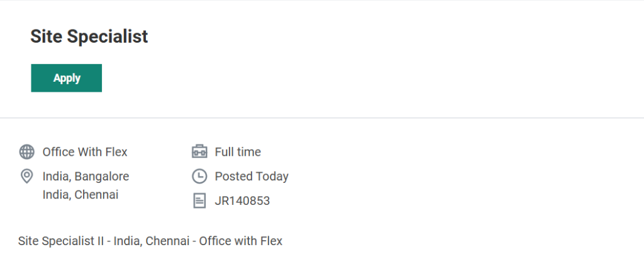Click the location pin icon
Screen dimensions: 644x264
click(x=26, y=176)
